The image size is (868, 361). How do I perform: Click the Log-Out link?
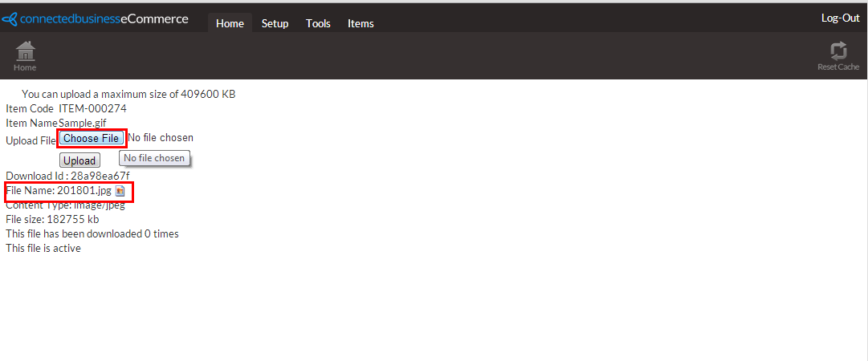click(841, 18)
